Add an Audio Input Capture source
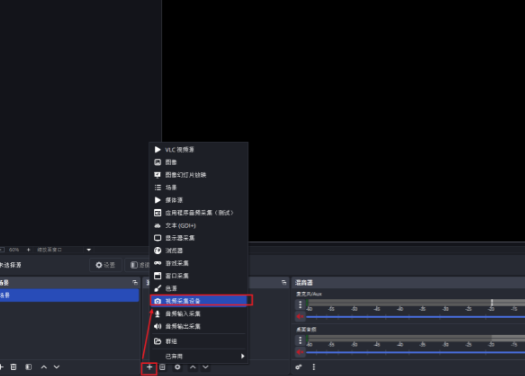525x376 pixels. [199, 314]
